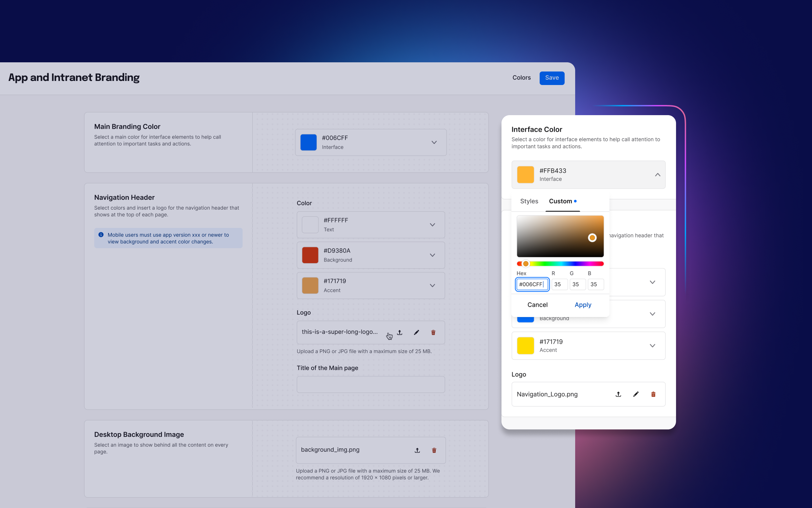Expand the #006CFF Interface color dropdown
The height and width of the screenshot is (508, 812).
(434, 142)
